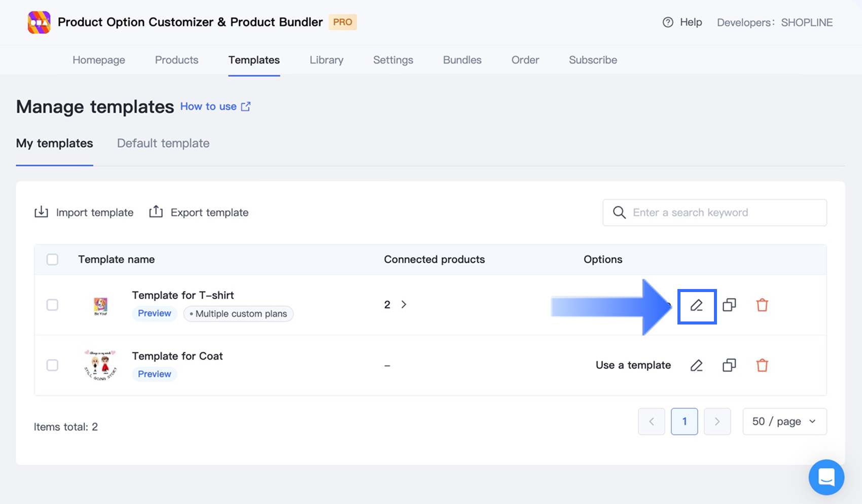The image size is (862, 504).
Task: Edit the Template for Coat
Action: [x=697, y=366]
